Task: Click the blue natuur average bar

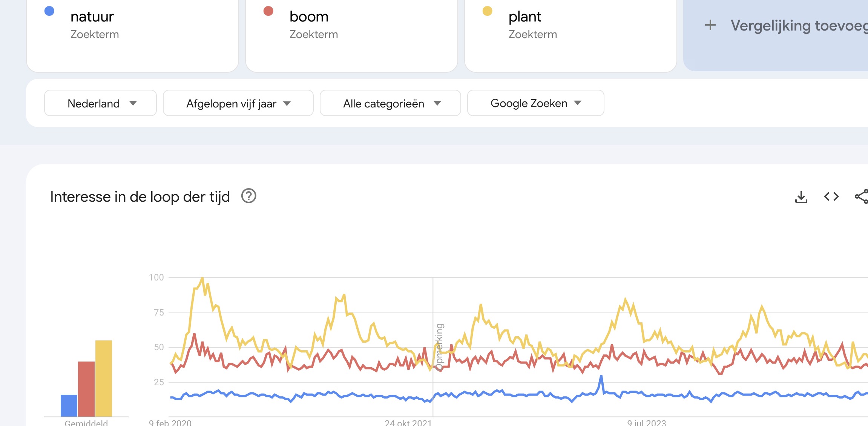Action: 69,405
